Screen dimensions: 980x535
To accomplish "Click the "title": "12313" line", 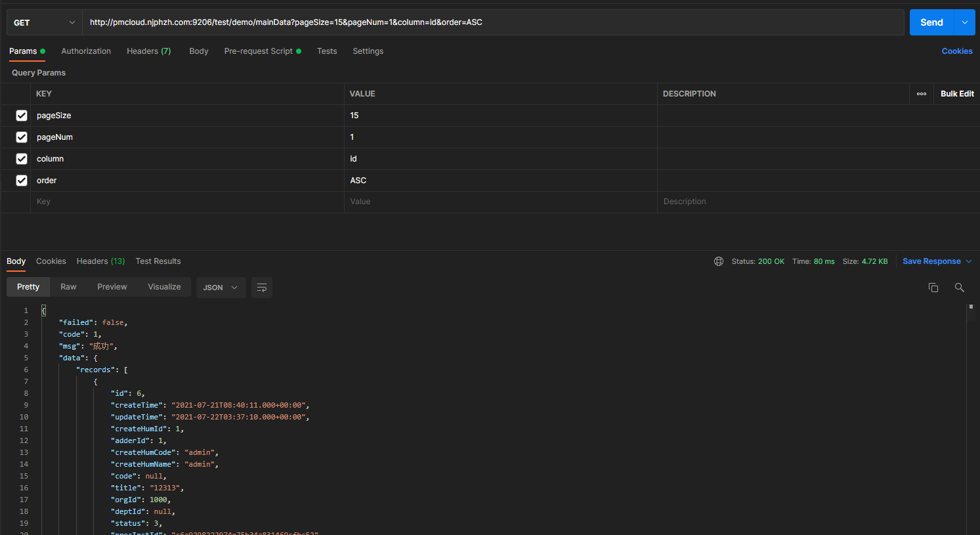I will pyautogui.click(x=147, y=488).
